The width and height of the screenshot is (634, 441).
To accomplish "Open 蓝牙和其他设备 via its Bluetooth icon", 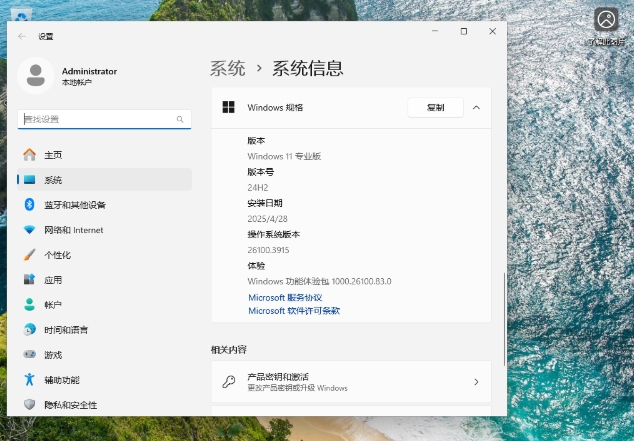I will pyautogui.click(x=29, y=205).
